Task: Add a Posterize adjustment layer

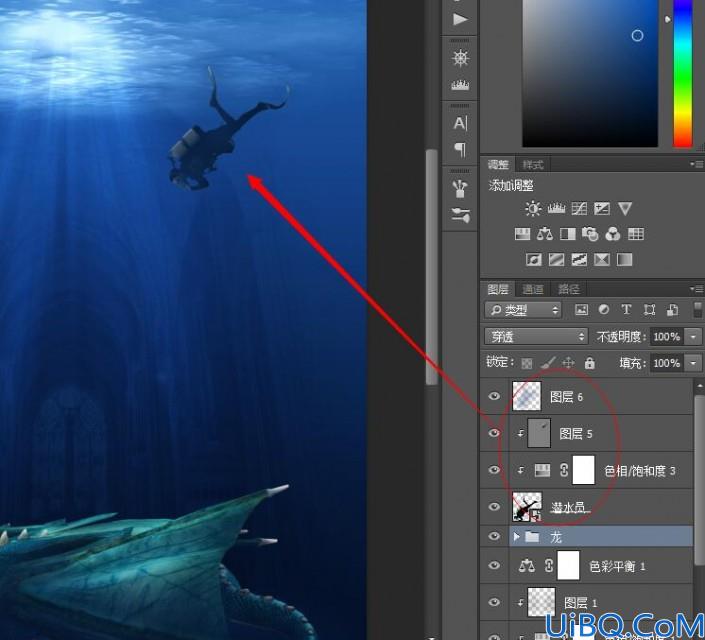Action: point(556,260)
